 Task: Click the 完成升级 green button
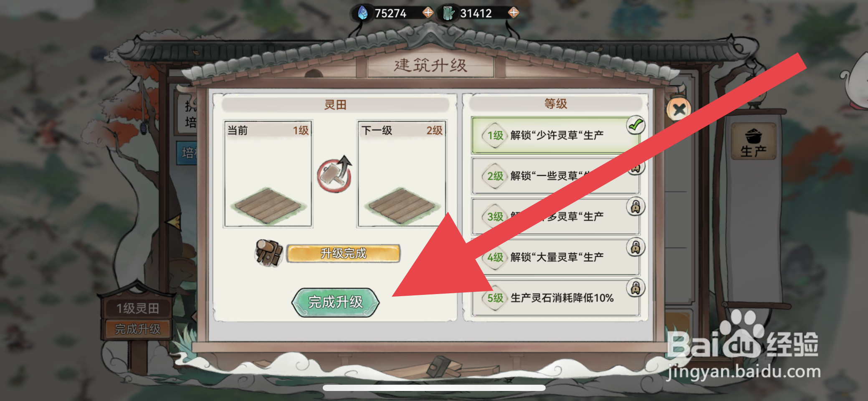[x=335, y=302]
